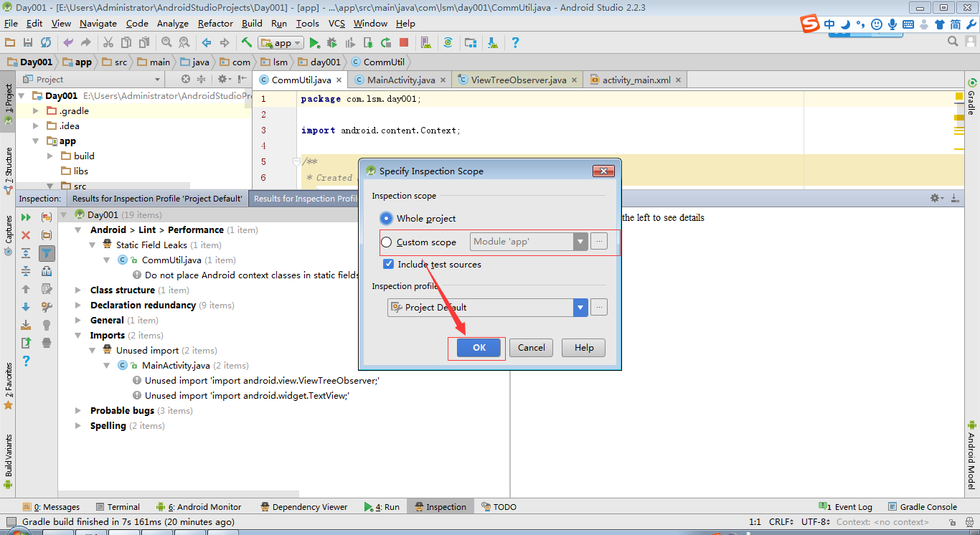Rerun inspection with green double-arrow icon
980x535 pixels.
(26, 217)
